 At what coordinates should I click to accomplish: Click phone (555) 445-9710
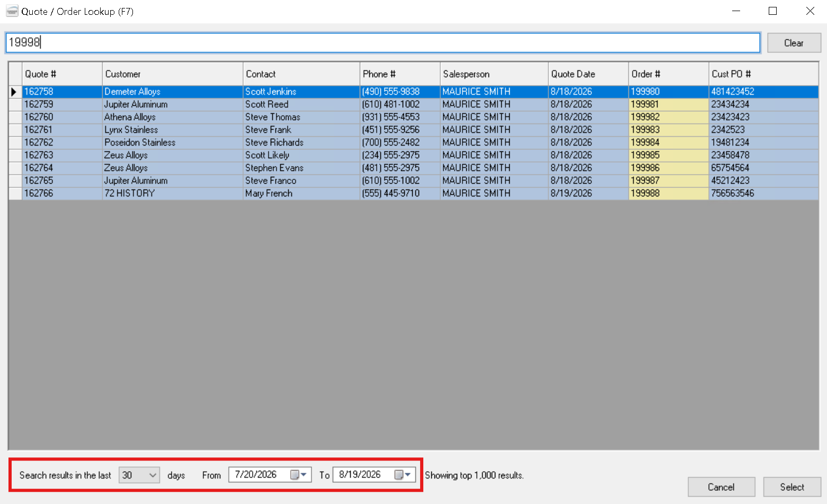click(x=400, y=193)
